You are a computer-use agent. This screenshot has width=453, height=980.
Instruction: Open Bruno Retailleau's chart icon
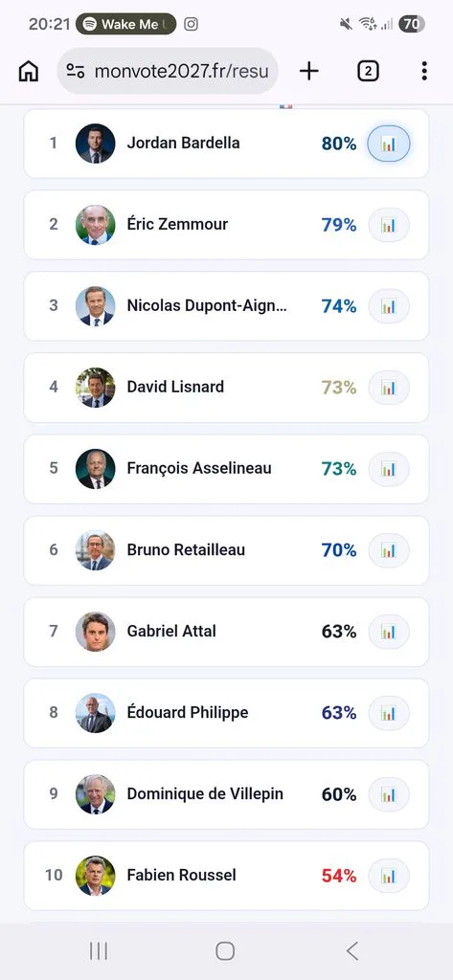tap(389, 550)
